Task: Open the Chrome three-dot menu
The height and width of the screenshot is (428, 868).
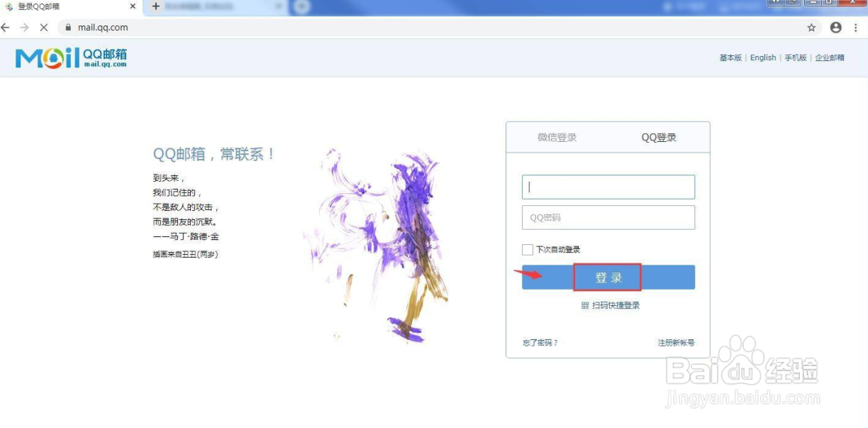Action: pyautogui.click(x=856, y=28)
